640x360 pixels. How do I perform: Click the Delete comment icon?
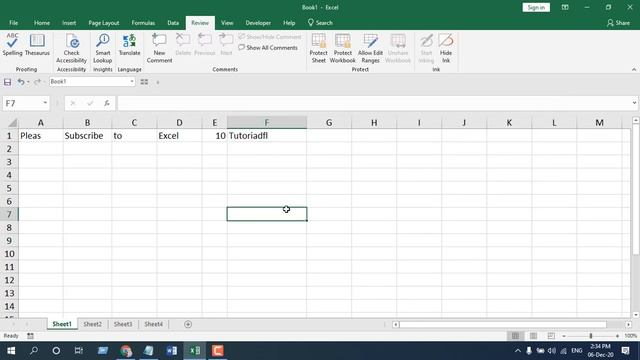183,45
